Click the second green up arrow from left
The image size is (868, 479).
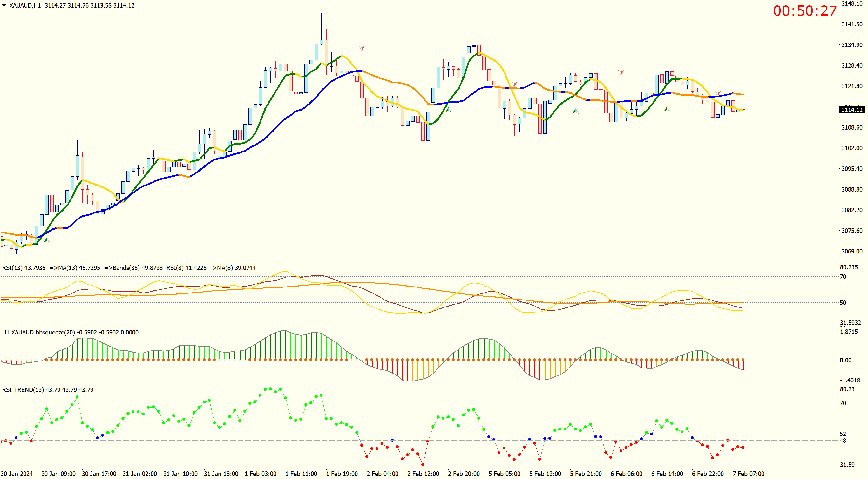[449, 110]
